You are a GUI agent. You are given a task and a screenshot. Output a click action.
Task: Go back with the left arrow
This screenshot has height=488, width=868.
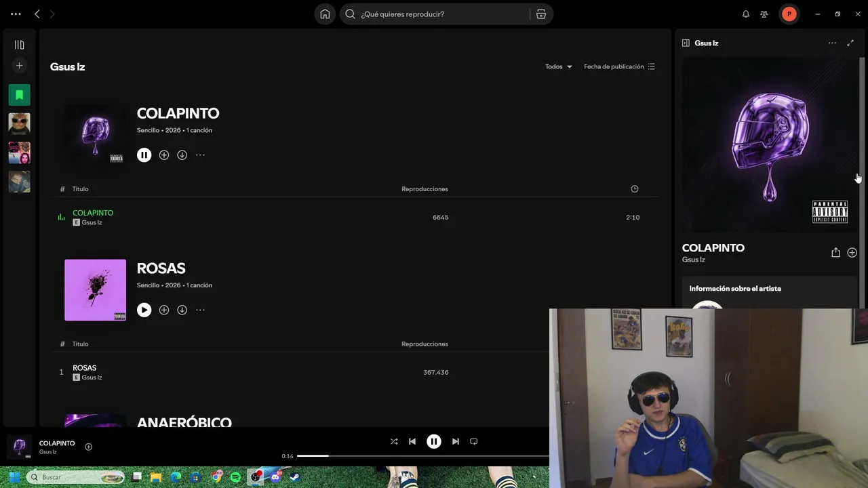(x=37, y=14)
